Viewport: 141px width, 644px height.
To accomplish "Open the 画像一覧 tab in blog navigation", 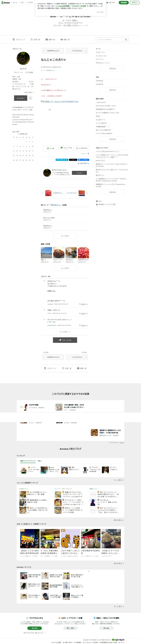I will tap(50, 39).
